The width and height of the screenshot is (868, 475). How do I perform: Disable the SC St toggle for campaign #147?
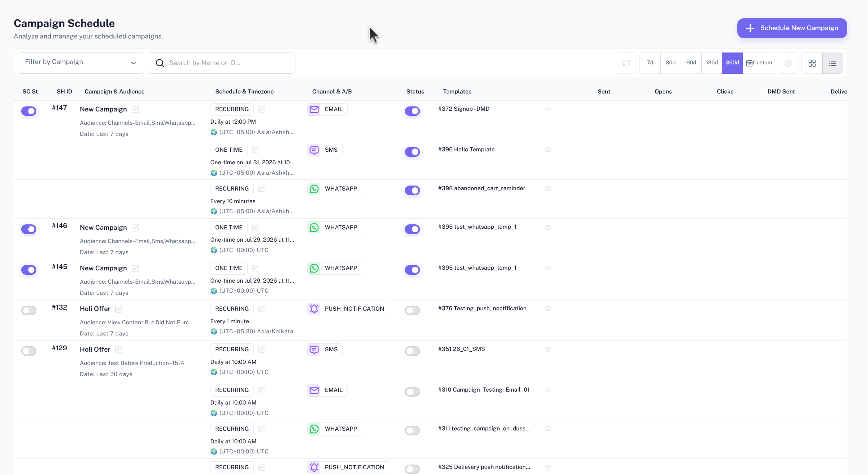(29, 111)
